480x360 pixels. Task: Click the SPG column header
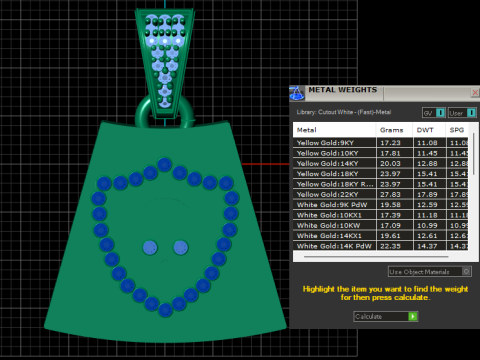pos(457,130)
